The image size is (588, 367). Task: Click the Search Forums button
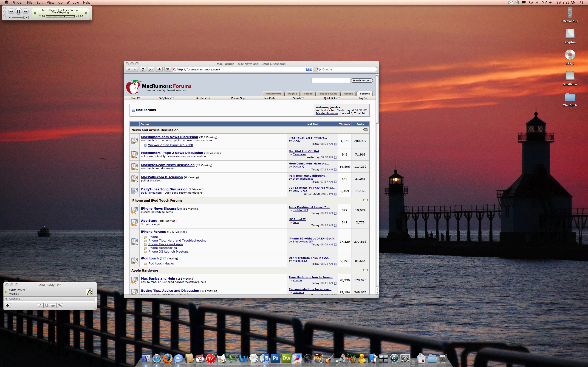point(362,81)
